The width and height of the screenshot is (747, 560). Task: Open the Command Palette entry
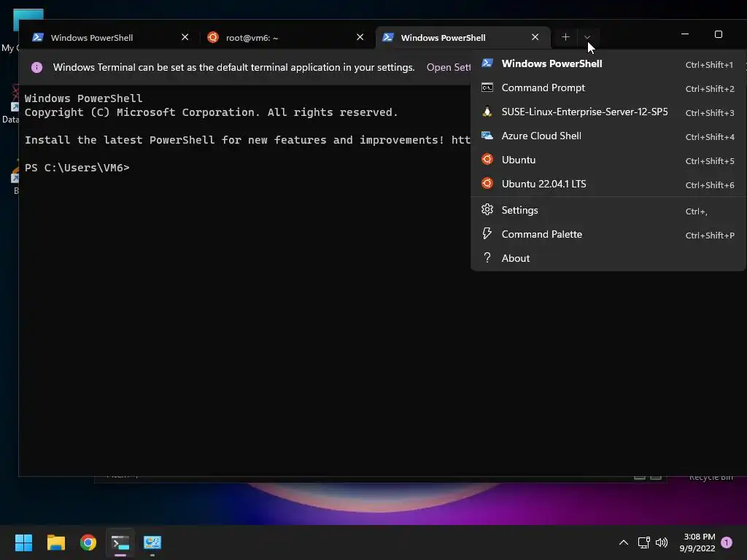point(608,234)
